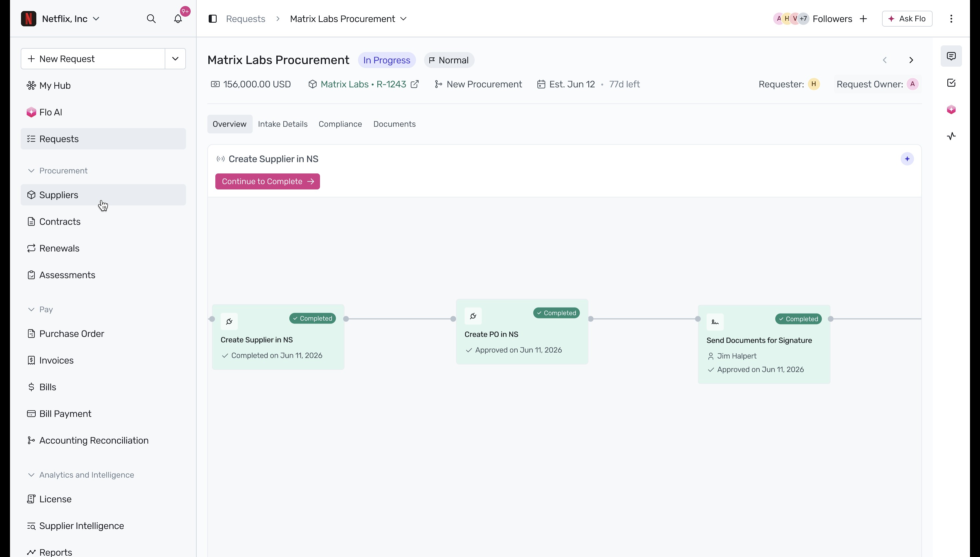This screenshot has height=557, width=980.
Task: Select the Create PO in NS step card
Action: pos(522,332)
